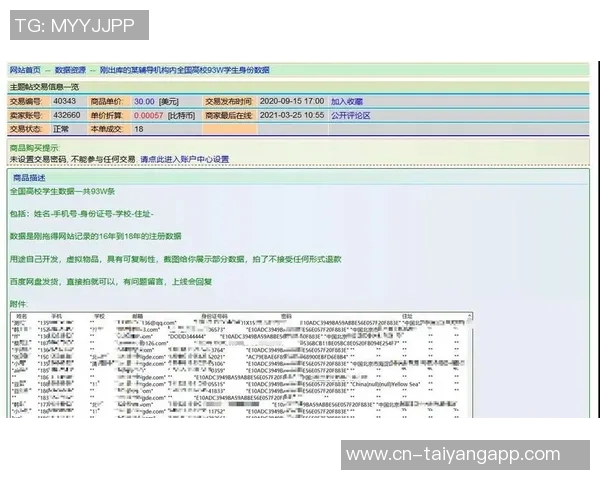Select line about 16年到18年的注册数据
This screenshot has width=600, height=480.
click(96, 237)
